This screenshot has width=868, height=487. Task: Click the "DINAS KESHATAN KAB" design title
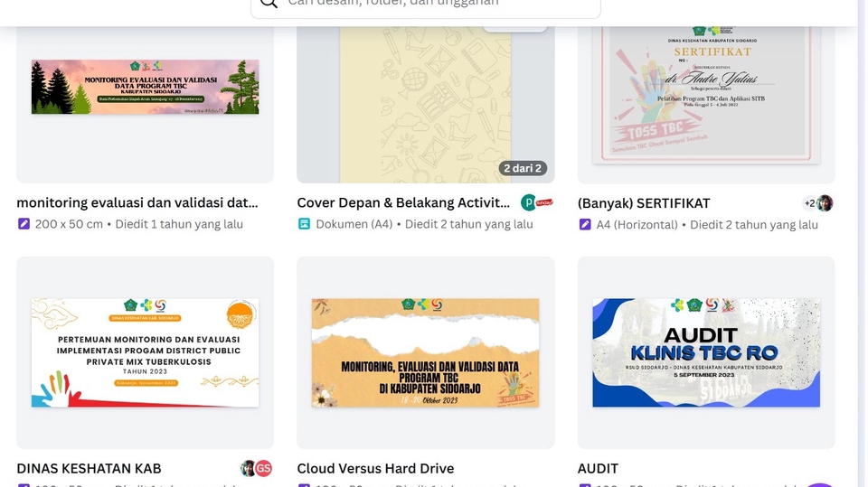point(89,468)
